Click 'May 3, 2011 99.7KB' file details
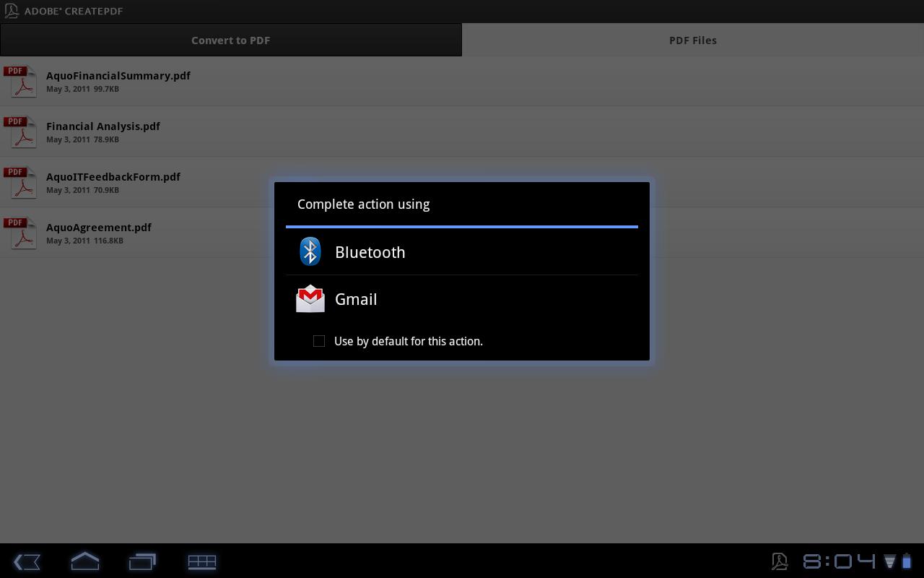 tap(82, 89)
